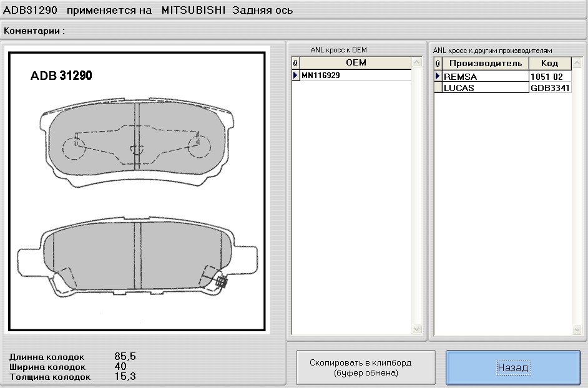The image size is (588, 388).
Task: Click the record selector arrow beside REMSA
Action: pyautogui.click(x=439, y=76)
